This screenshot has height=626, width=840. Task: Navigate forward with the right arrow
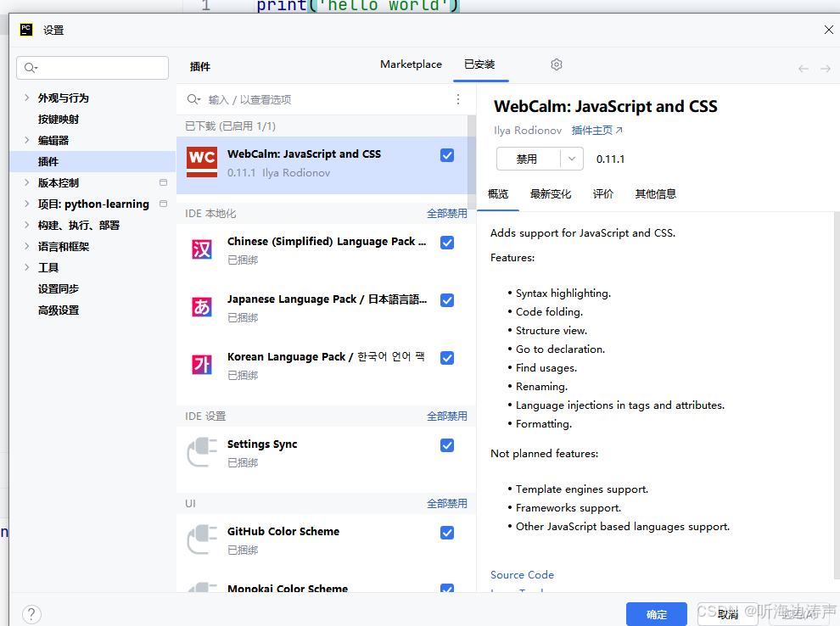point(826,69)
